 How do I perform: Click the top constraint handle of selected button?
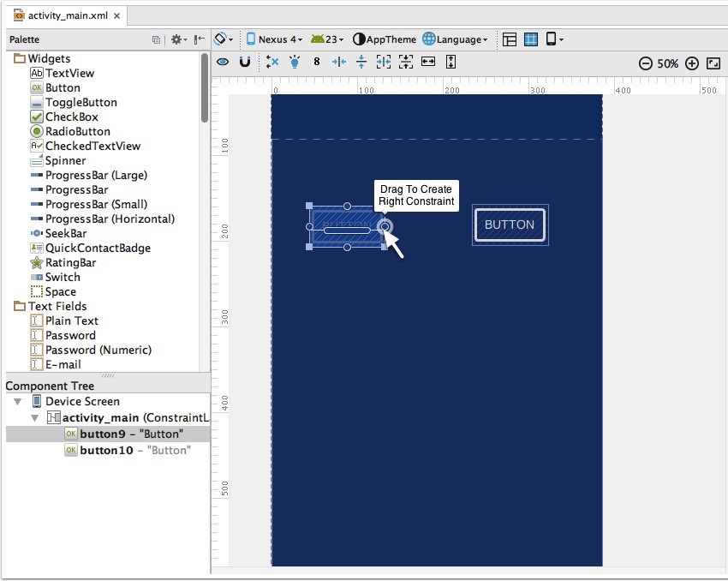[x=347, y=206]
